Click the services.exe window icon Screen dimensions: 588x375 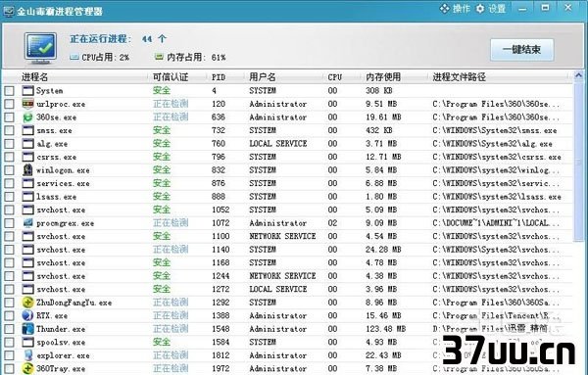27,183
